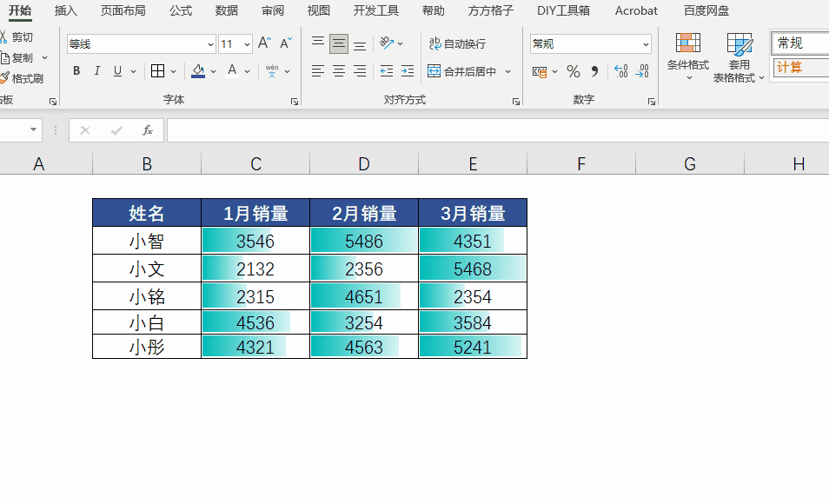
Task: Decrease indent
Action: click(387, 71)
